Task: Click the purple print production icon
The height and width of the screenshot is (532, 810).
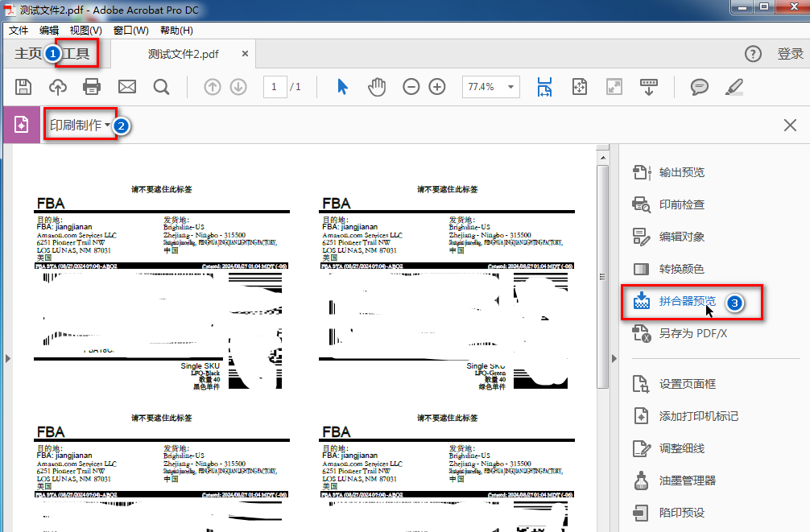Action: pyautogui.click(x=21, y=125)
